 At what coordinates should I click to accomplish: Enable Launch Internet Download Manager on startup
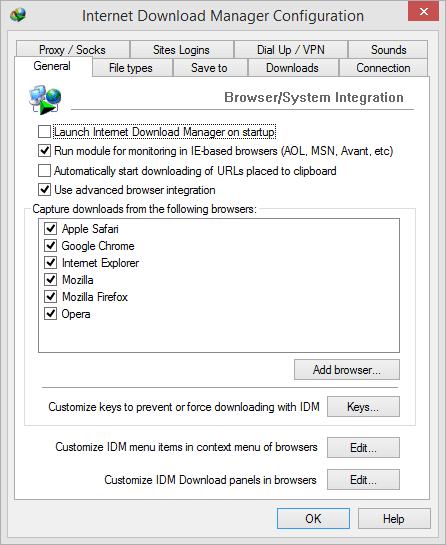click(44, 132)
